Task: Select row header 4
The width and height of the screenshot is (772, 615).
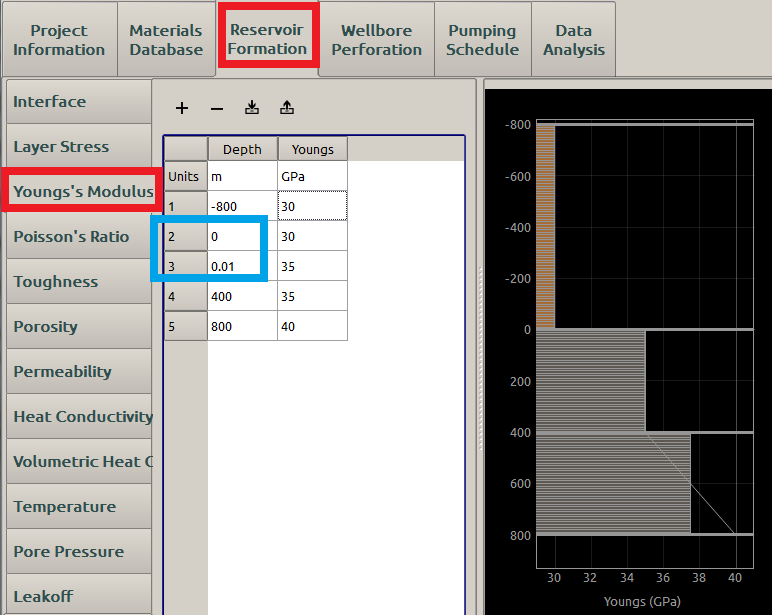Action: coord(186,296)
